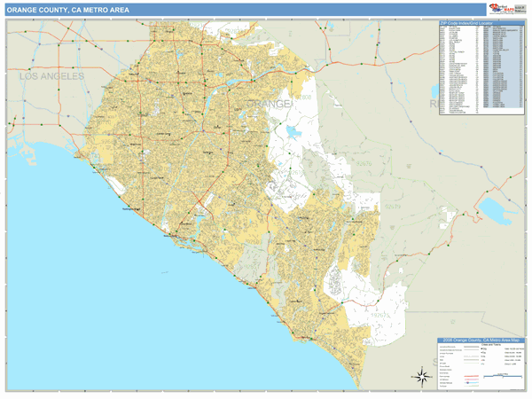Click the blue distance scale bar in legend
The height and width of the screenshot is (399, 532).
[x=503, y=376]
